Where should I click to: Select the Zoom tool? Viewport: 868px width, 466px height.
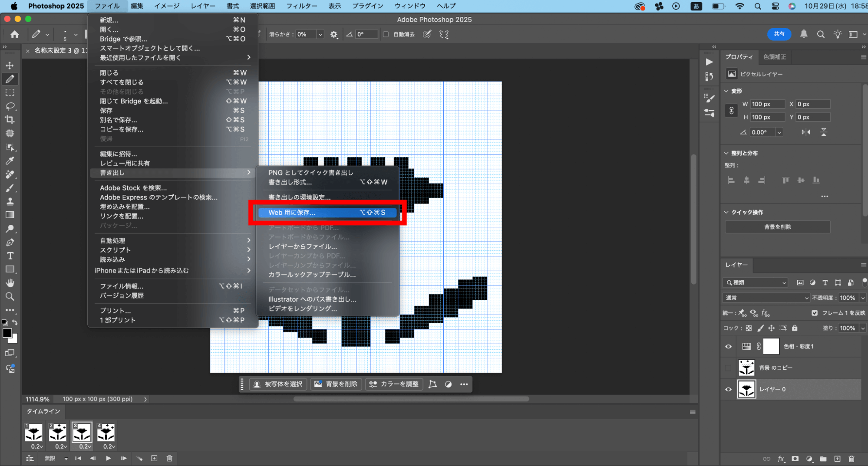tap(10, 297)
